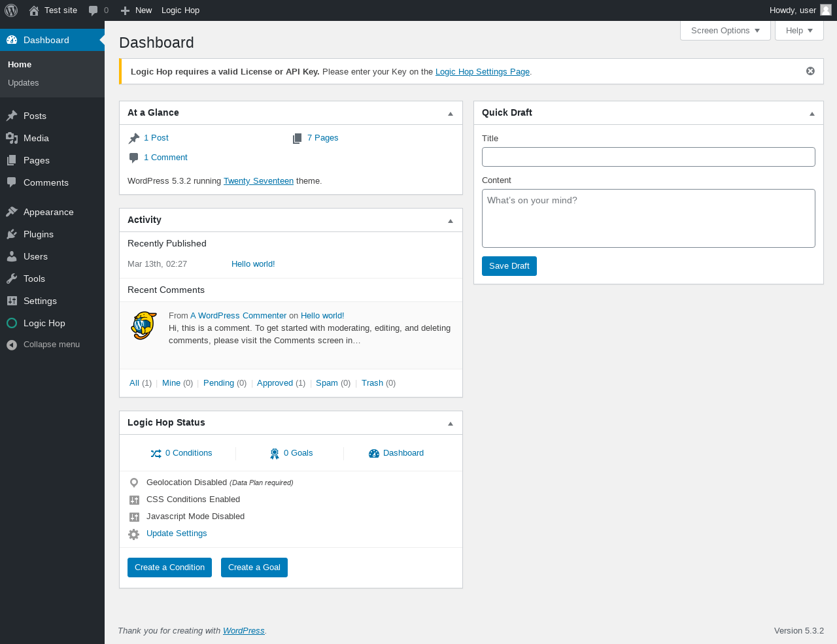Click the icon beside CSS Conditions Enabled

[x=134, y=500]
